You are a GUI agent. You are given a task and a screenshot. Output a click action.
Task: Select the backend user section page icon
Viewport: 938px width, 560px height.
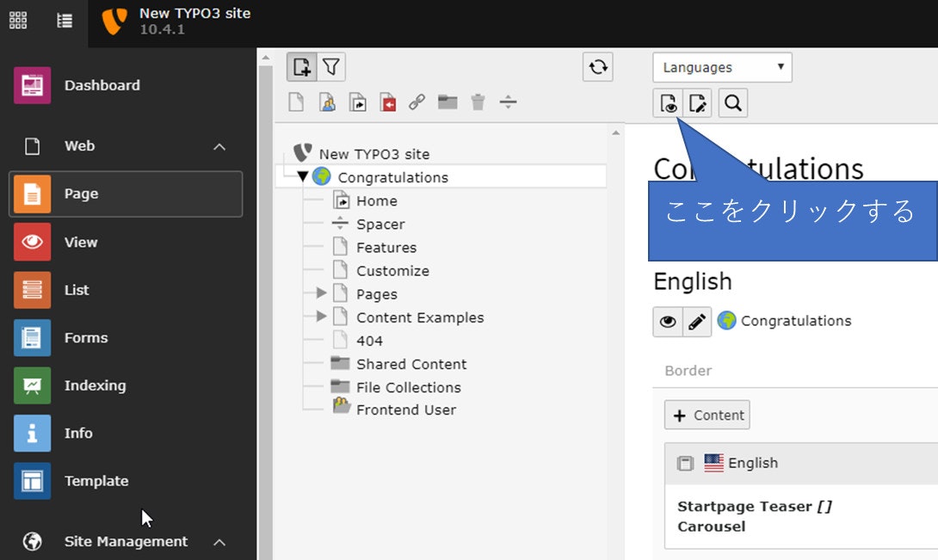327,102
